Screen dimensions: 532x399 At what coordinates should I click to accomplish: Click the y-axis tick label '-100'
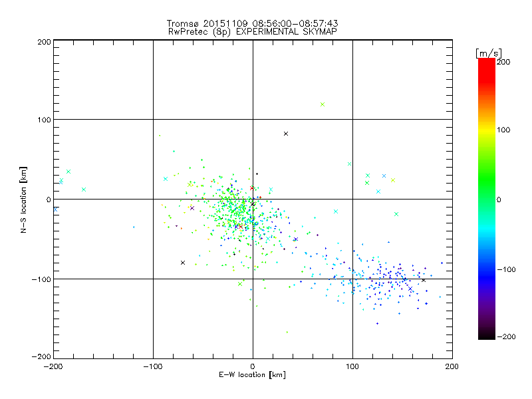(41, 279)
